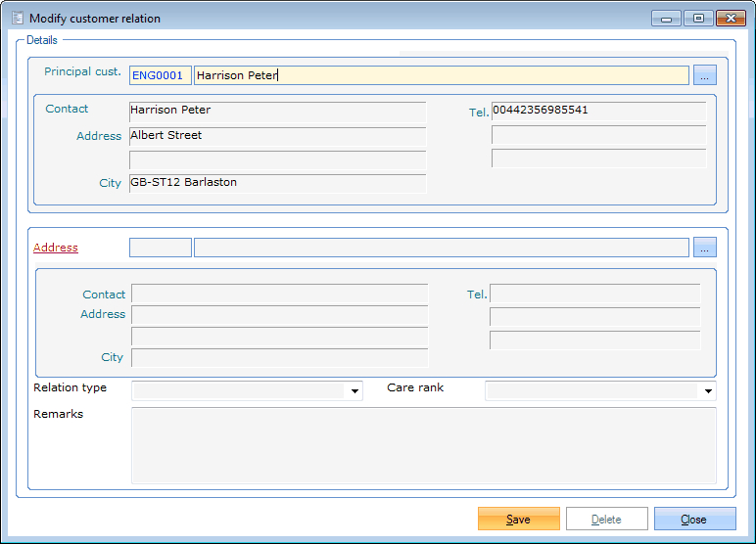Click inside the Remarks text area
The width and height of the screenshot is (756, 544).
(x=423, y=445)
